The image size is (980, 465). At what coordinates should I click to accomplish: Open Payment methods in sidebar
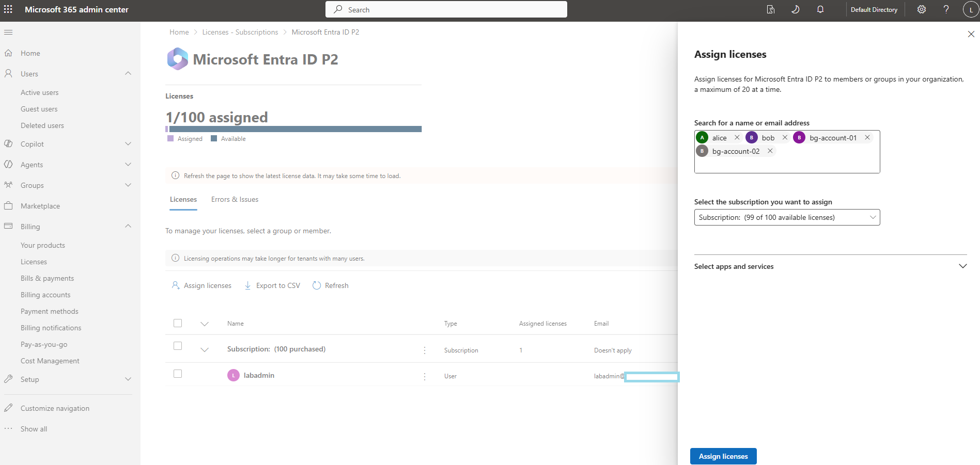pos(50,311)
